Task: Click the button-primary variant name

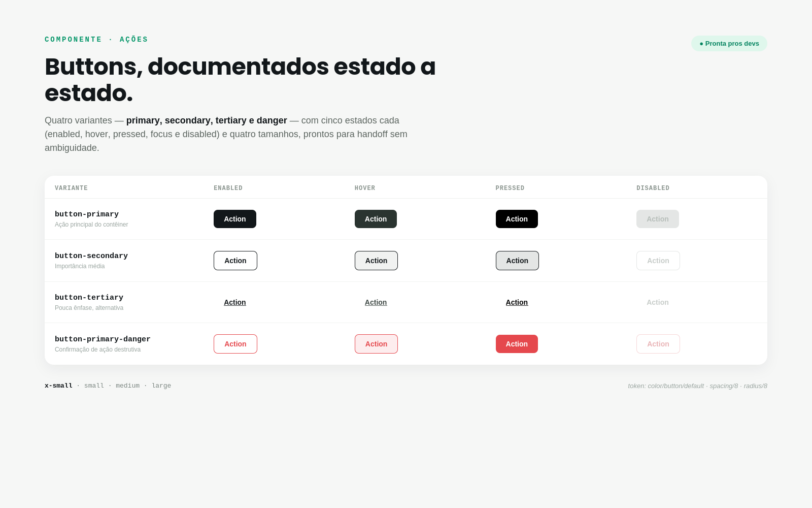Action: [87, 214]
